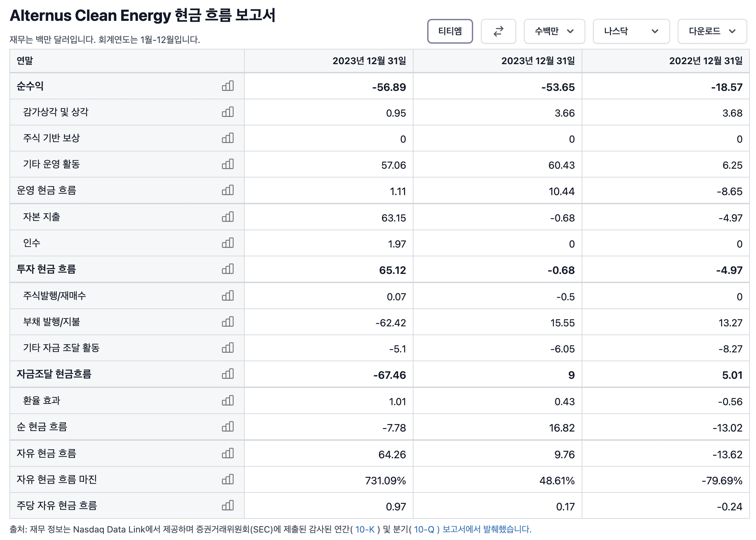Open the 다운로드 dropdown menu
Viewport: 756px width, 540px height.
click(x=712, y=31)
